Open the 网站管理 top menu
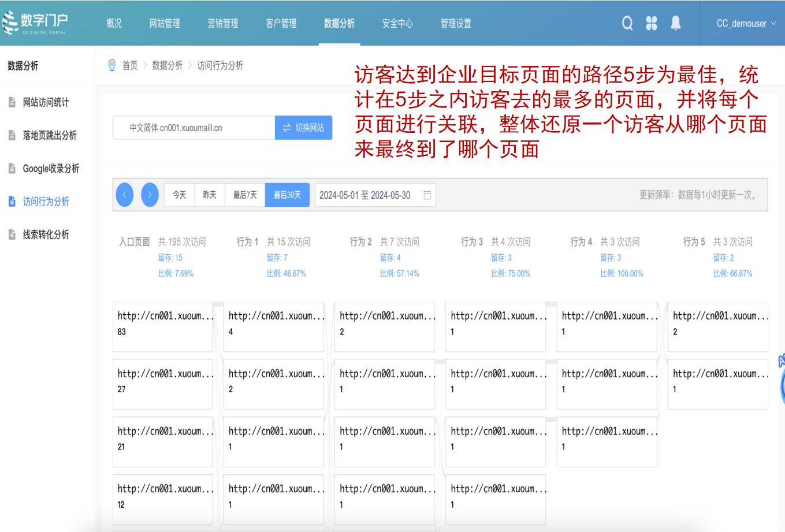Screen dimensions: 785x532 point(165,23)
